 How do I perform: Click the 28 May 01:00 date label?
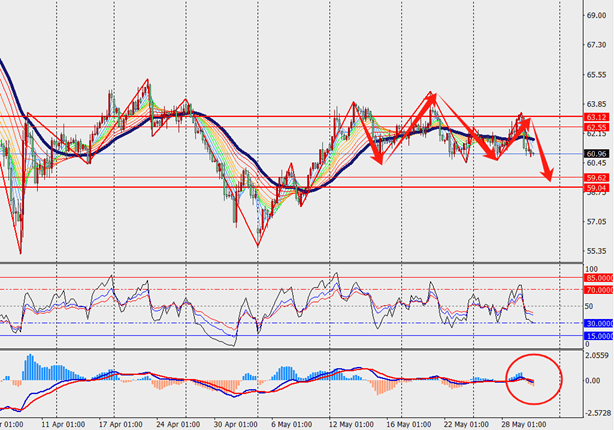[x=524, y=425]
